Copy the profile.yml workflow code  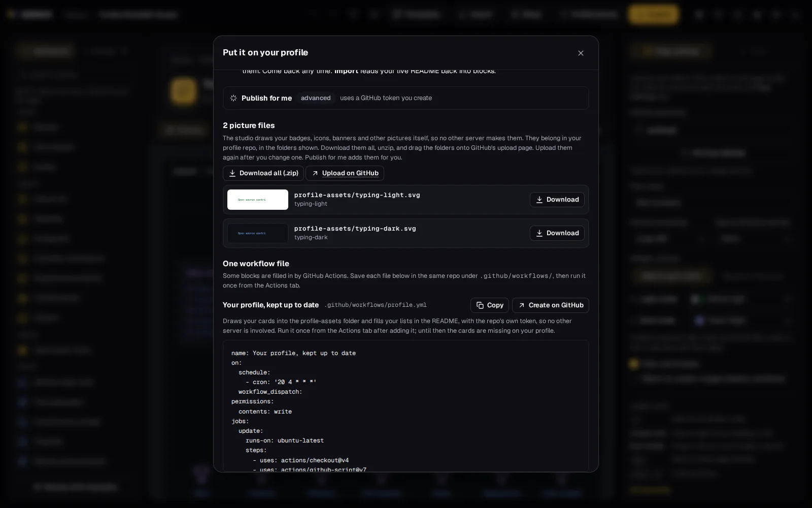[489, 305]
